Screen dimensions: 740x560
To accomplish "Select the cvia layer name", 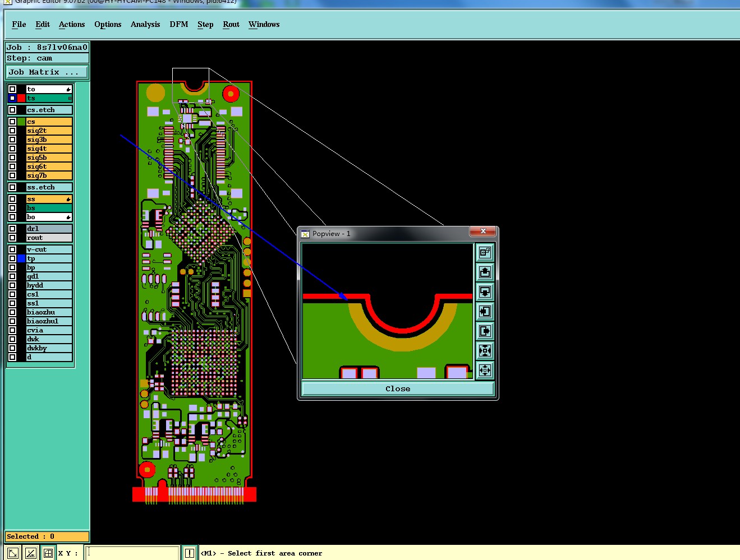I will point(49,330).
